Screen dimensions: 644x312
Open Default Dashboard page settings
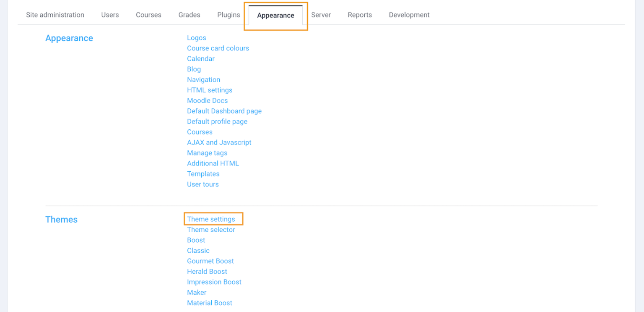tap(224, 111)
